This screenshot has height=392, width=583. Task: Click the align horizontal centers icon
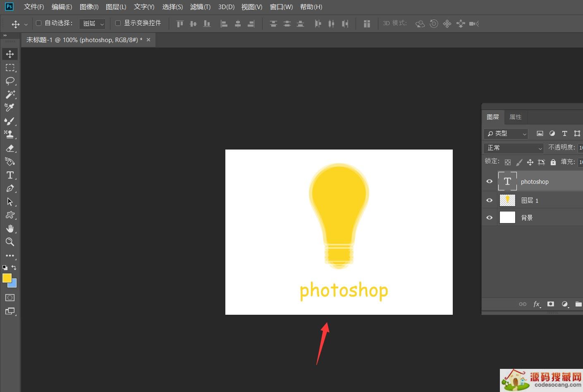pos(238,24)
